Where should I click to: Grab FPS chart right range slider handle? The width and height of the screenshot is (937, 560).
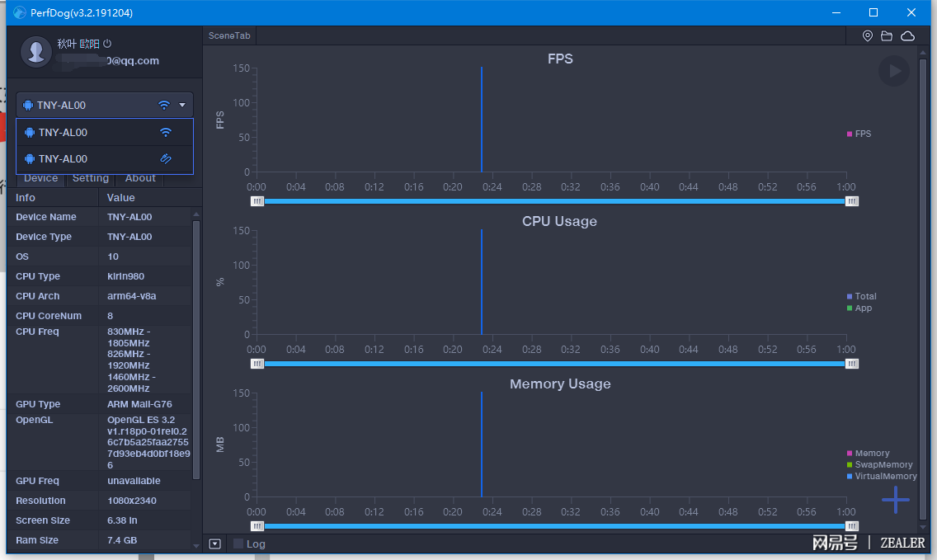coord(852,201)
